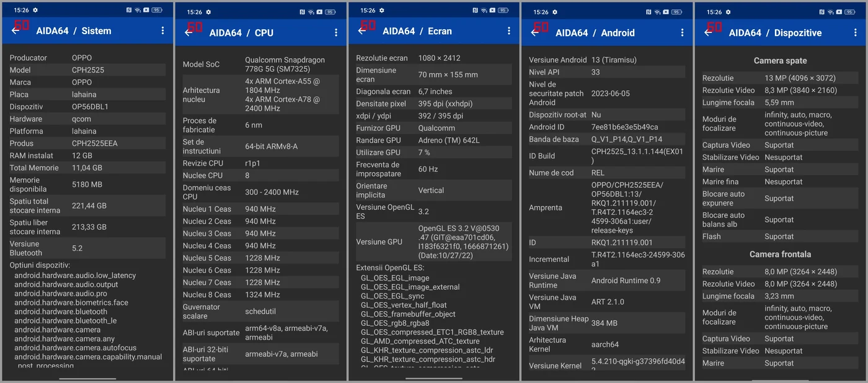Open three-dot menu on the CPU screen
The height and width of the screenshot is (383, 868).
pyautogui.click(x=336, y=32)
